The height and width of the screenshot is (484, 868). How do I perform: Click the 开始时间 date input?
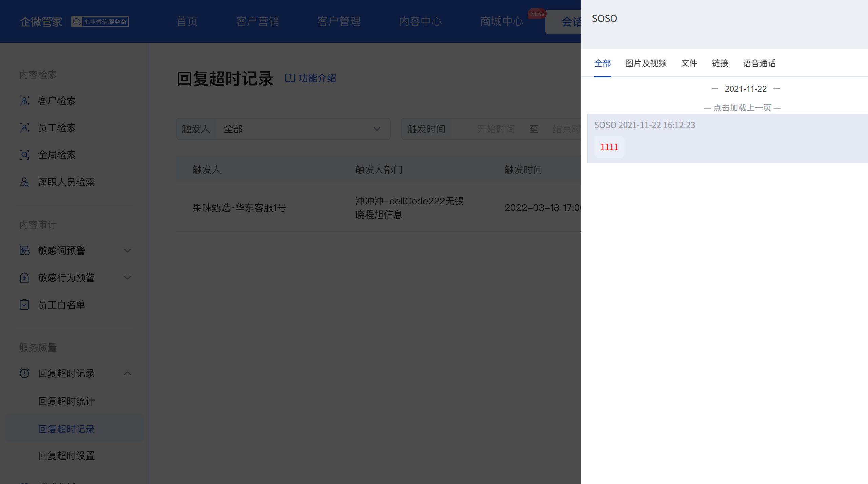496,129
